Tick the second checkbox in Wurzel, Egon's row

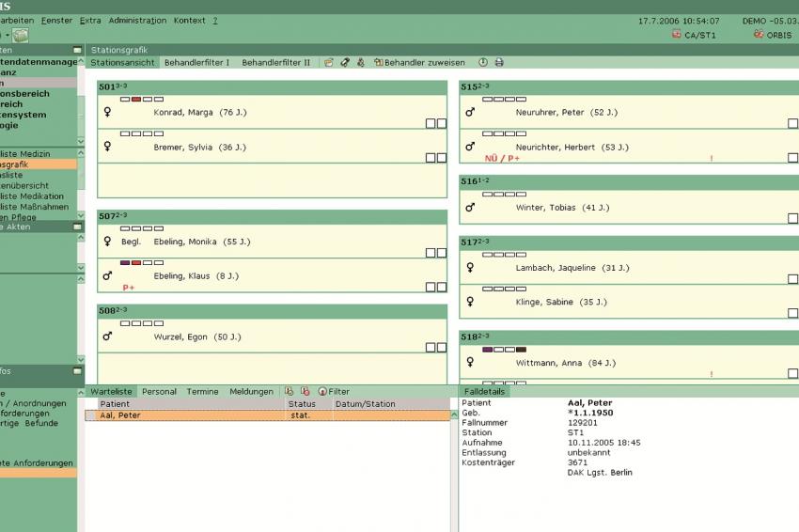(x=442, y=348)
